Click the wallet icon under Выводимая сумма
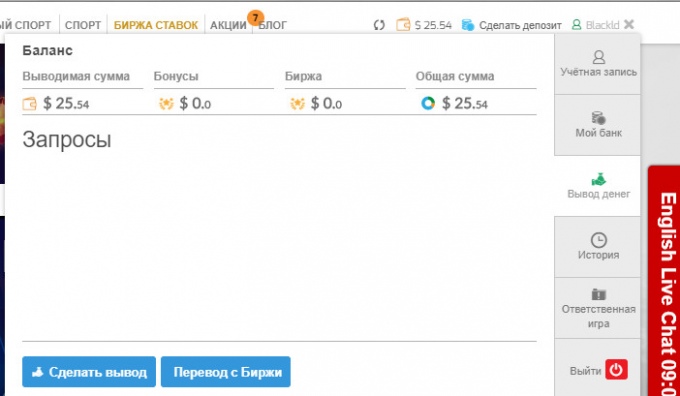 pos(29,104)
